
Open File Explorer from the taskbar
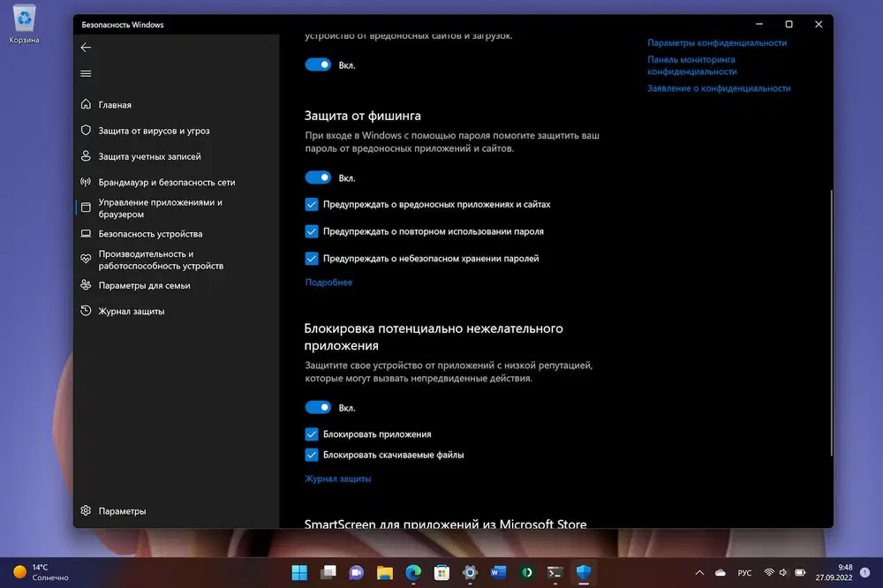(385, 573)
